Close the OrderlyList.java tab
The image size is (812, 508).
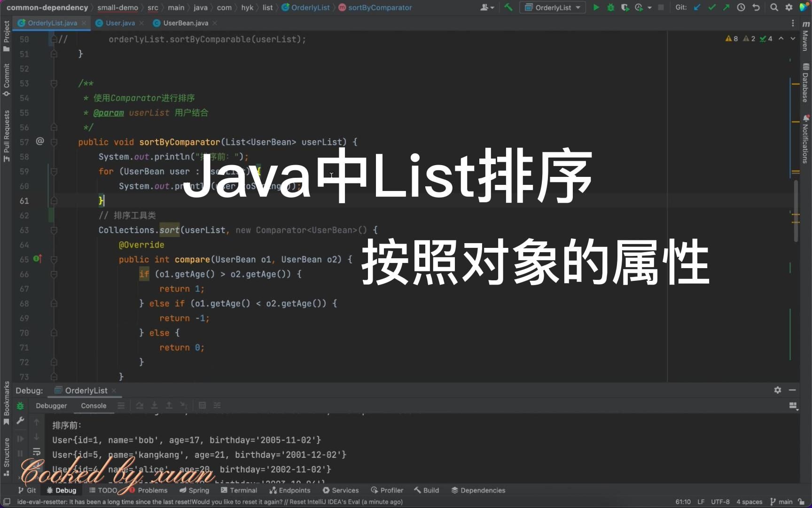pyautogui.click(x=84, y=23)
